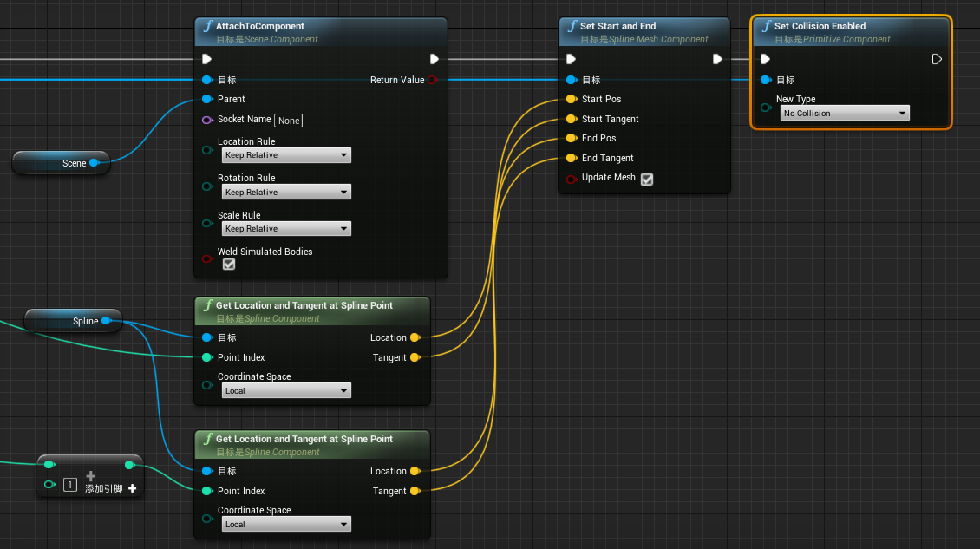The height and width of the screenshot is (549, 980).
Task: Click the exec output pin on AttachToComponent
Action: click(x=434, y=59)
